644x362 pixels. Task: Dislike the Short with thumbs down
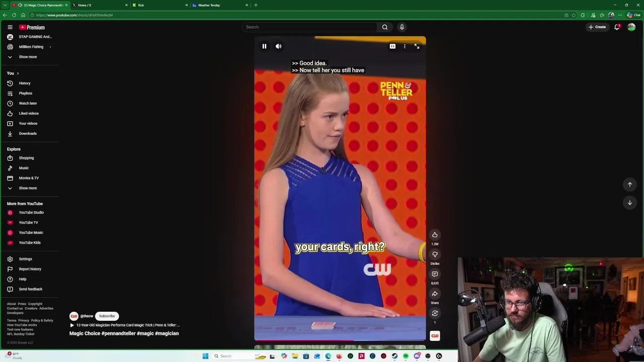click(435, 254)
